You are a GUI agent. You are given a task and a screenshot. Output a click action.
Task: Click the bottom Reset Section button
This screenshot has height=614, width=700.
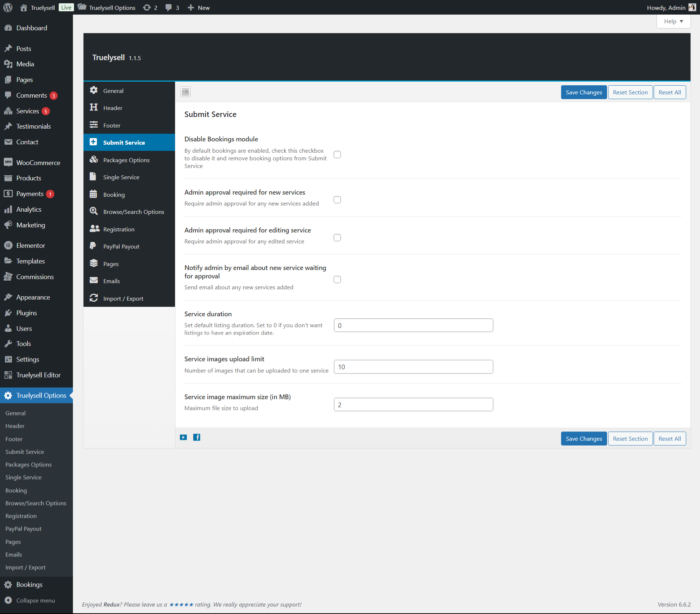[x=630, y=439]
